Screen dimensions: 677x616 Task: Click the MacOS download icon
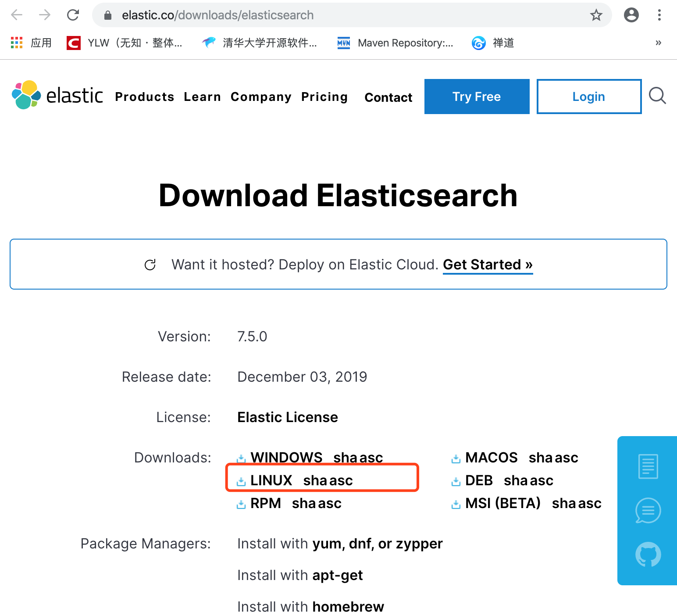pos(456,459)
